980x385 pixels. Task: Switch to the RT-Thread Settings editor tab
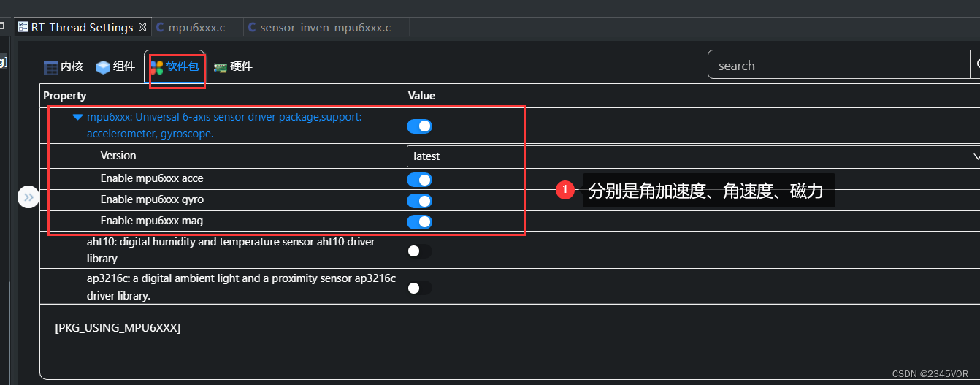click(82, 27)
